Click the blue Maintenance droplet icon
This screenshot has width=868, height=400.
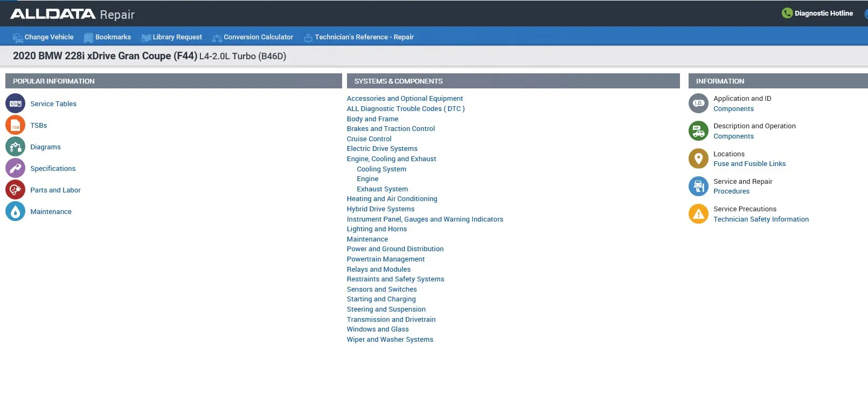[15, 211]
